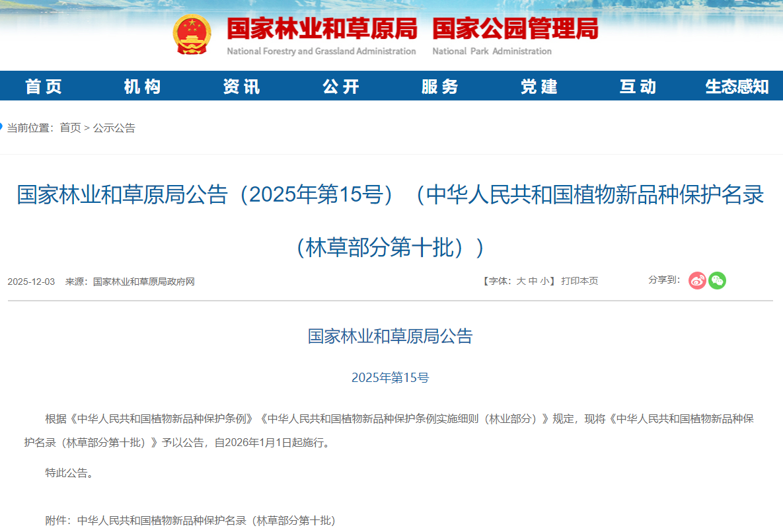Image resolution: width=783 pixels, height=532 pixels.
Task: Click 公示公告 breadcrumb link
Action: 114,128
